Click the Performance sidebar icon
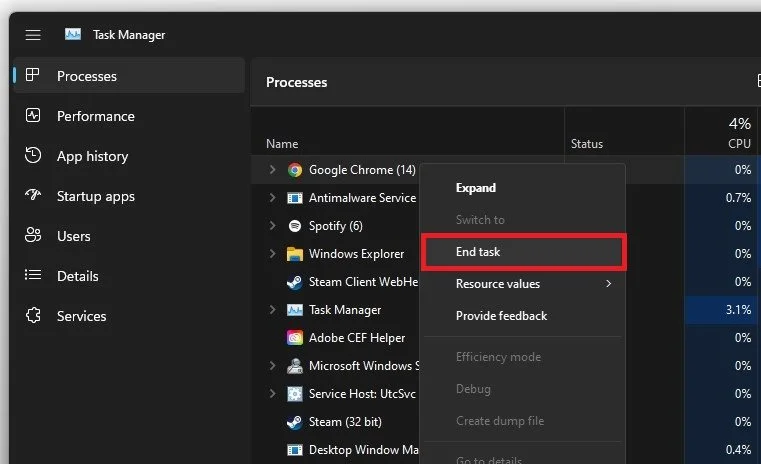761x464 pixels. point(33,116)
